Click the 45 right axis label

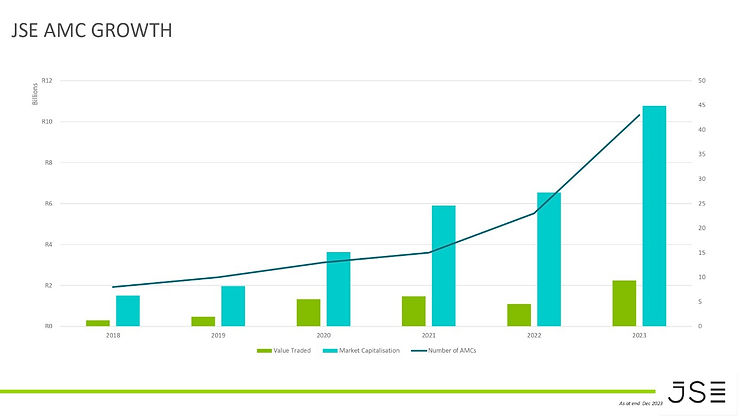[702, 105]
